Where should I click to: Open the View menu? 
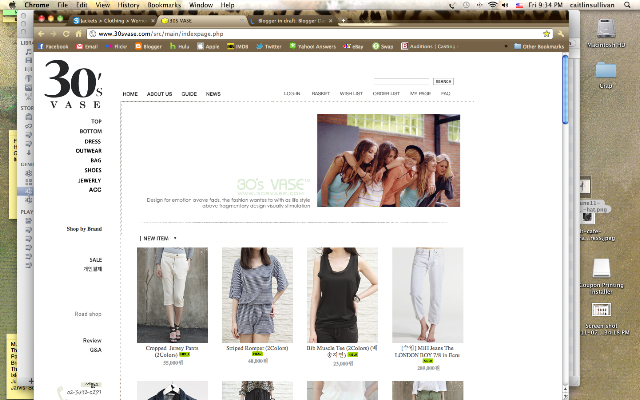click(102, 5)
